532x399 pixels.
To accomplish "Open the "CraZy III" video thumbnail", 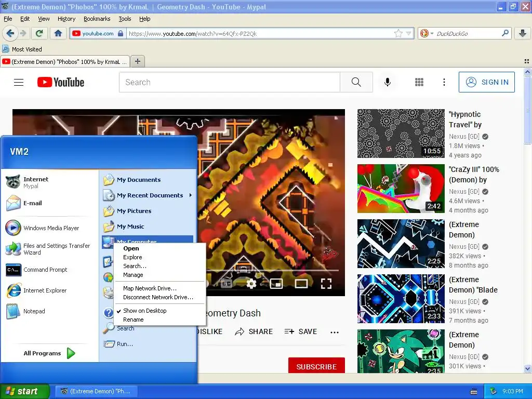I will click(x=401, y=189).
